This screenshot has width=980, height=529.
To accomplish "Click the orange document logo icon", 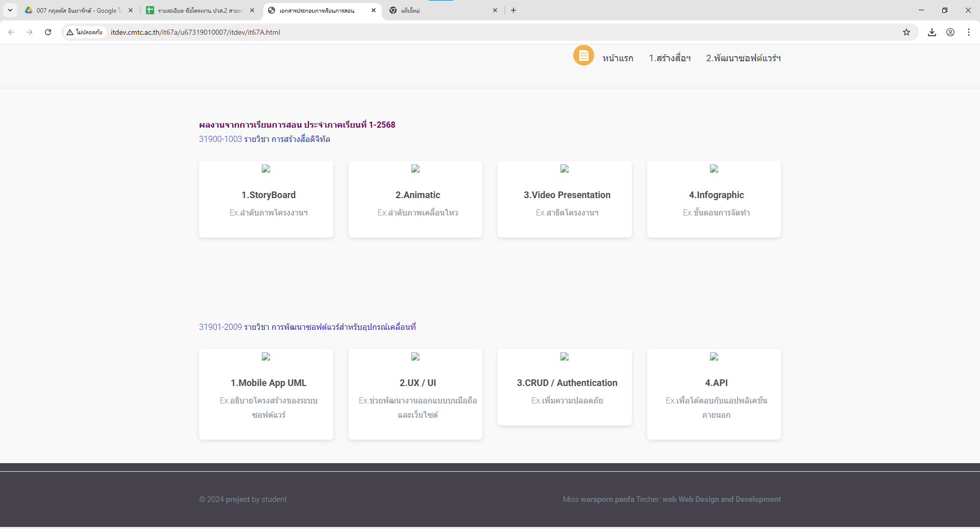I will point(583,56).
